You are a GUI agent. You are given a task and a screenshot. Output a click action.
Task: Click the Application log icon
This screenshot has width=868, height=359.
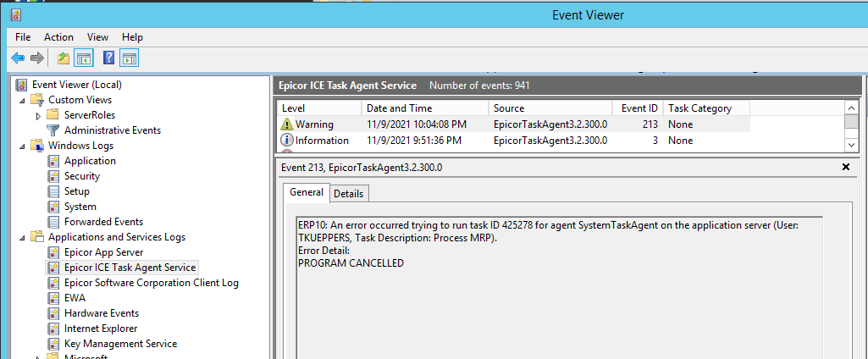[53, 161]
